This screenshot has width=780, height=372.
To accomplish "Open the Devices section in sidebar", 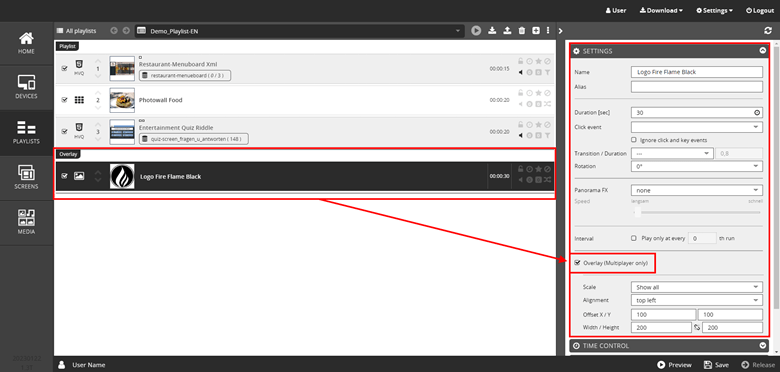I will click(26, 87).
